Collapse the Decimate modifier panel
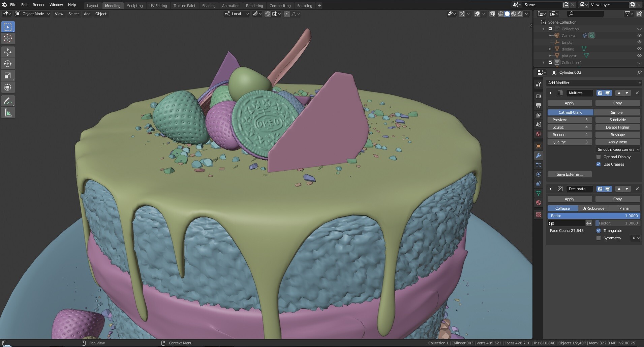The width and height of the screenshot is (644, 347). [551, 189]
